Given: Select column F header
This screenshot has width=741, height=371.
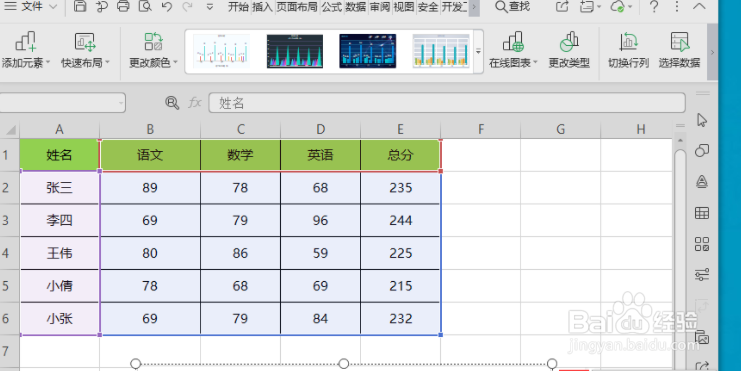Looking at the screenshot, I should click(481, 129).
